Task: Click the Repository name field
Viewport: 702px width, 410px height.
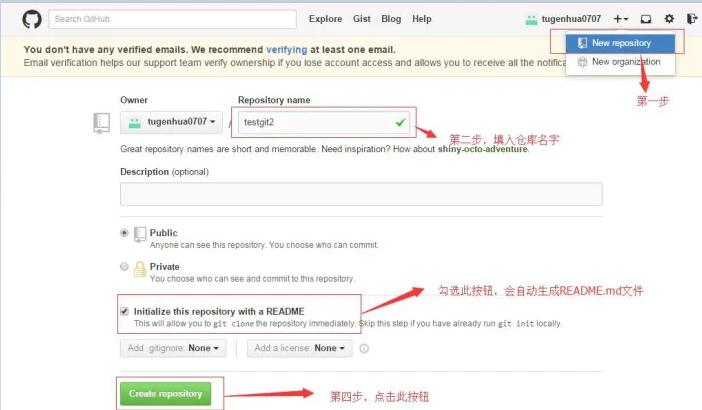Action: pyautogui.click(x=324, y=122)
